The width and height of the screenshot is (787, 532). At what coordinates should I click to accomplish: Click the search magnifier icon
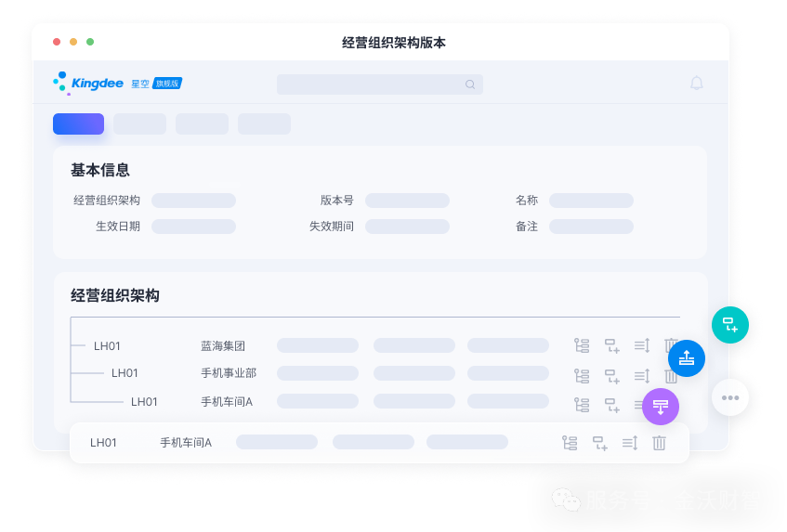[470, 84]
